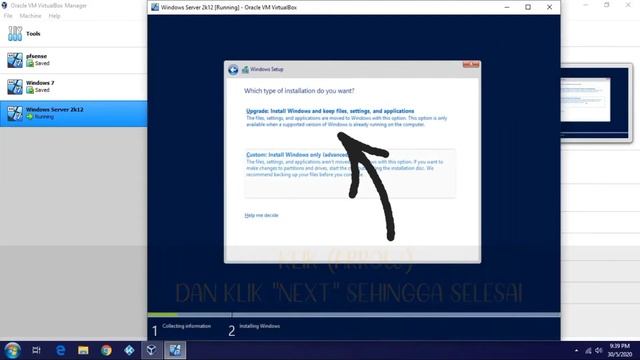Open the Kodi app on the taskbar
The image size is (640, 360).
pyautogui.click(x=129, y=350)
